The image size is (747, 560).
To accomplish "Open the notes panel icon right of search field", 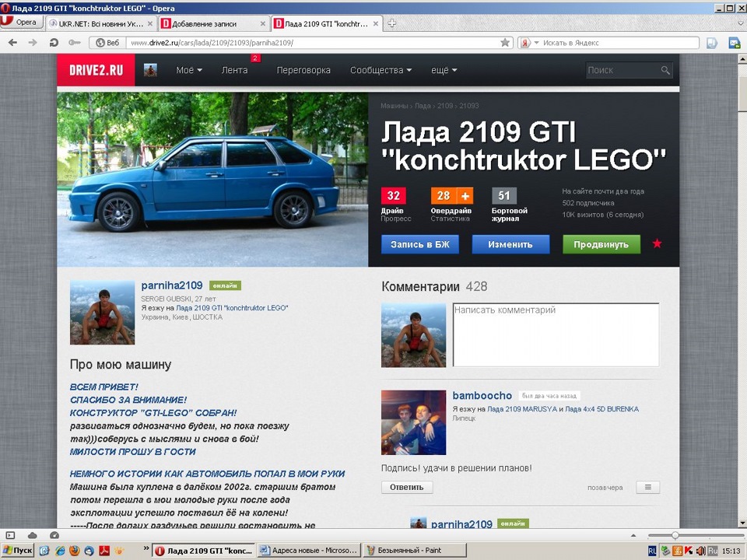I will [712, 43].
